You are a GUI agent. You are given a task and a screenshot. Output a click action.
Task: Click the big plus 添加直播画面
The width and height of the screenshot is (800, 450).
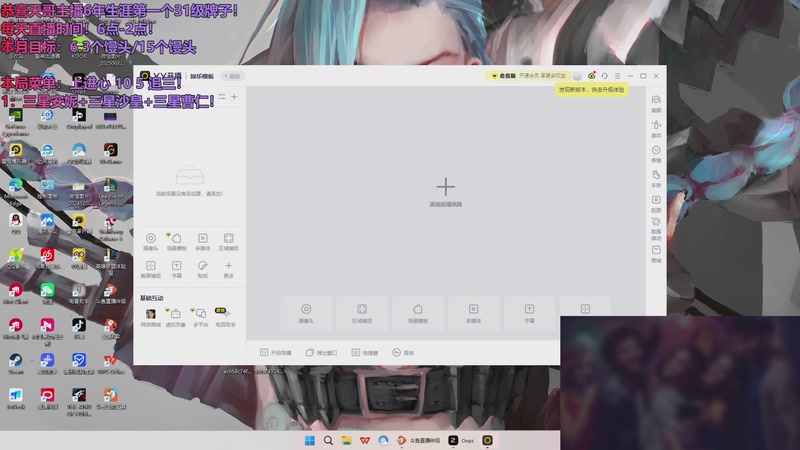coord(445,191)
